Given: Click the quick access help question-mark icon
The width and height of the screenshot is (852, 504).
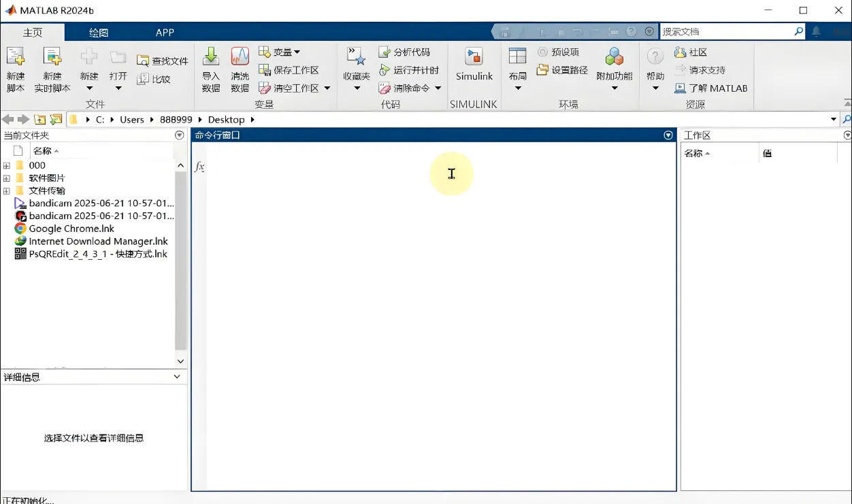Looking at the screenshot, I should pyautogui.click(x=631, y=31).
